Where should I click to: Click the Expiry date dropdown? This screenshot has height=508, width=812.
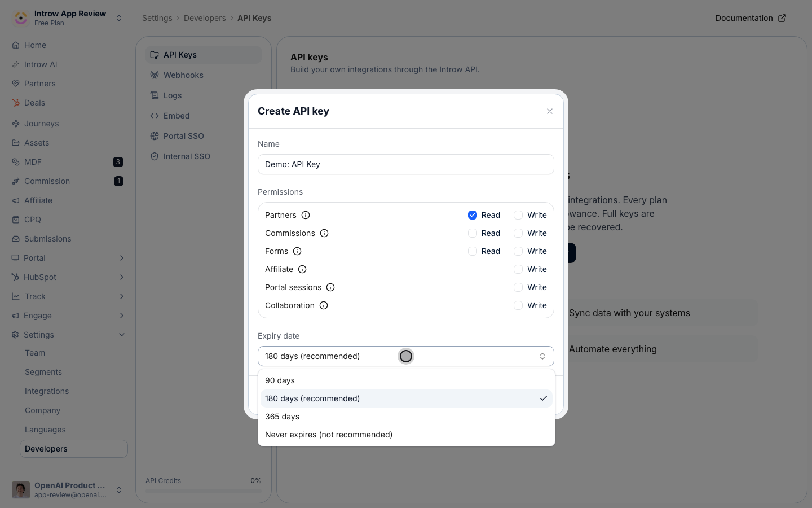click(406, 356)
